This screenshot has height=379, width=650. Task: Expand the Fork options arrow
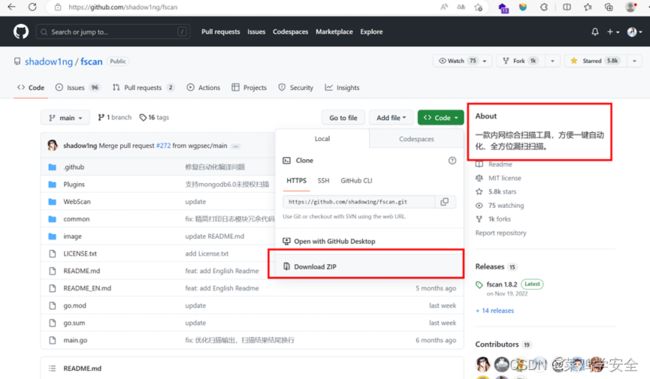552,61
